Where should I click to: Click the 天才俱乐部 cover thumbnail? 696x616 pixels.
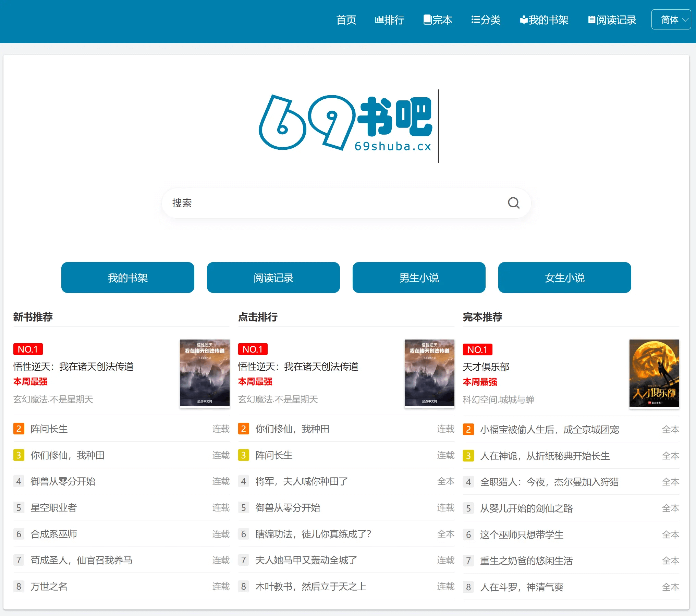(x=654, y=373)
